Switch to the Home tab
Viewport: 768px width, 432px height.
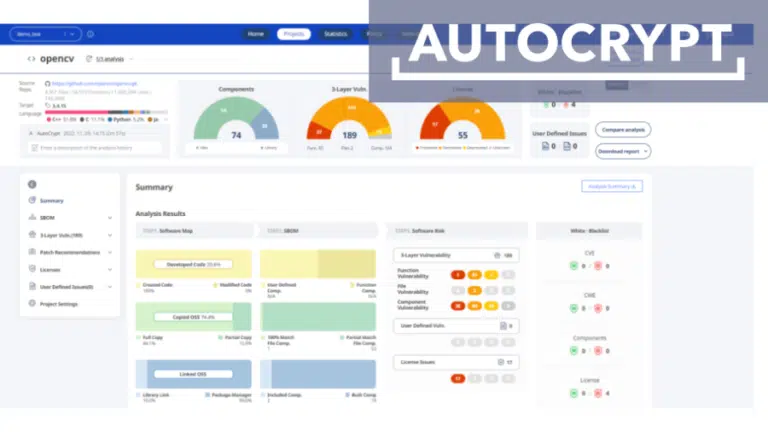(256, 34)
